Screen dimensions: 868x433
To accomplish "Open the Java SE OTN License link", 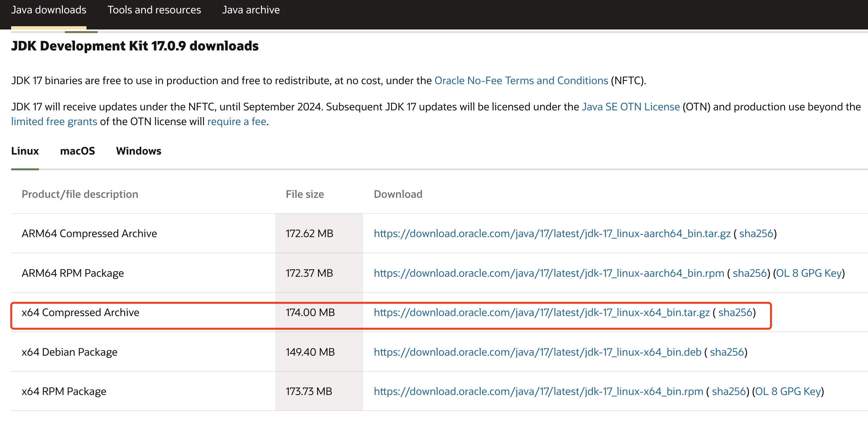I will tap(631, 107).
